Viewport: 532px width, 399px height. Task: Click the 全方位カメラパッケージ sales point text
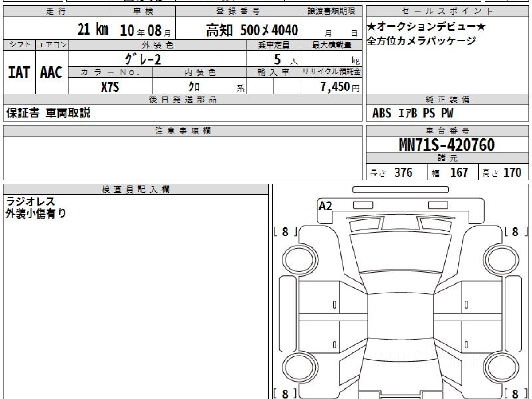421,41
